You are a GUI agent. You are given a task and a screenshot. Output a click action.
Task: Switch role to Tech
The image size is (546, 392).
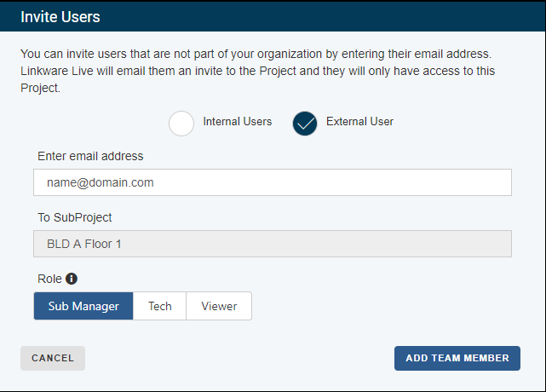coord(160,306)
